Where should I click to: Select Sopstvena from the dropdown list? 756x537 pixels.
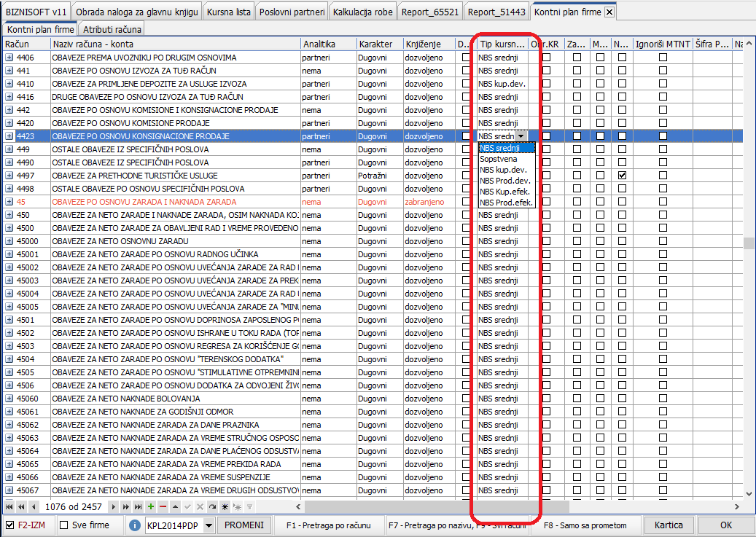point(499,159)
